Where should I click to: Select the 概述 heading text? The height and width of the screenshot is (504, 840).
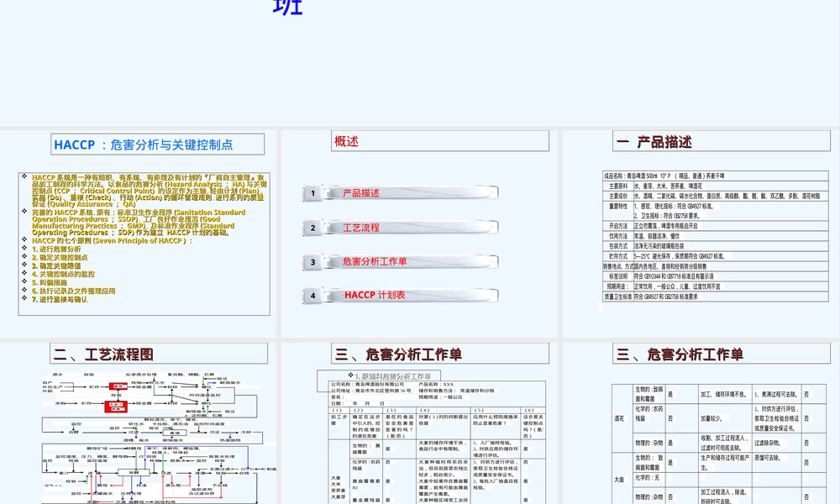click(346, 141)
